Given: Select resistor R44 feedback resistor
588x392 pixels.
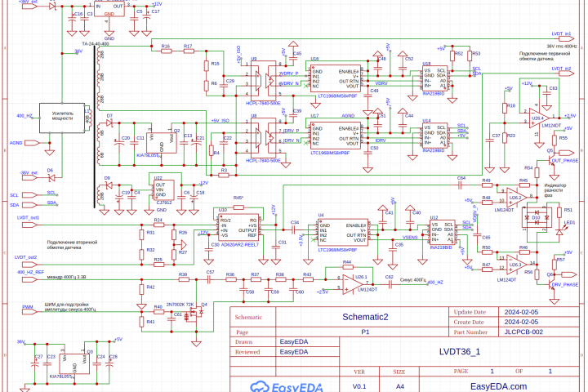Looking at the screenshot, I should (x=348, y=267).
